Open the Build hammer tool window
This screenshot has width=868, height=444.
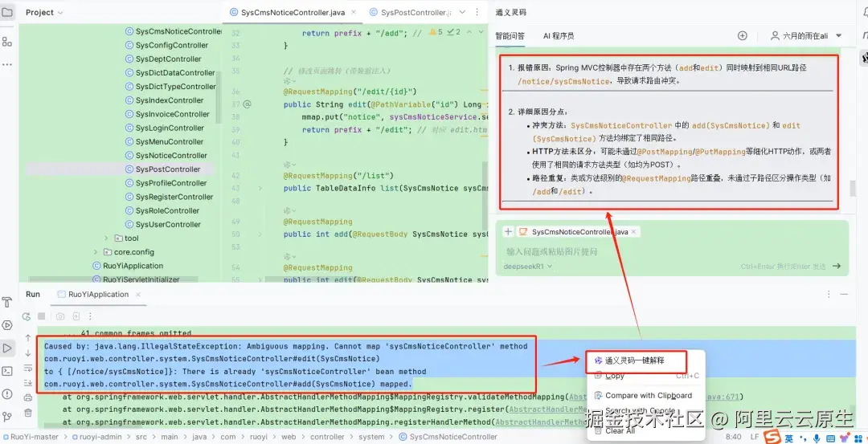click(x=7, y=303)
